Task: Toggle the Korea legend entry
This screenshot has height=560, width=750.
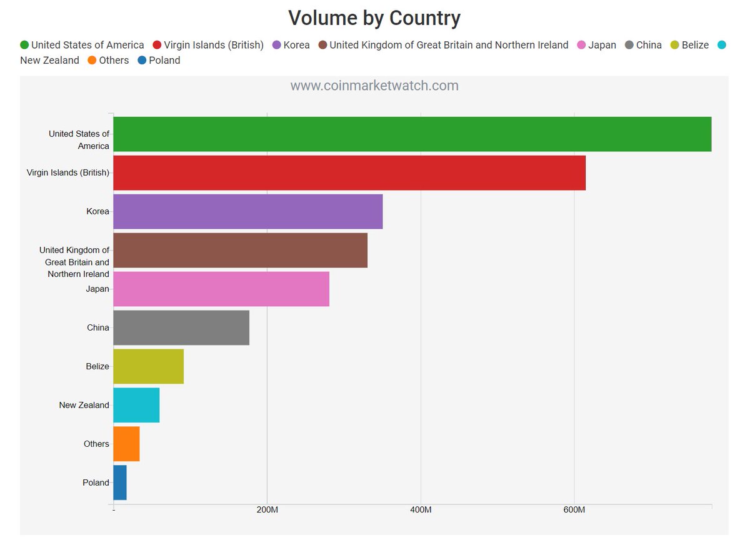Action: point(291,45)
